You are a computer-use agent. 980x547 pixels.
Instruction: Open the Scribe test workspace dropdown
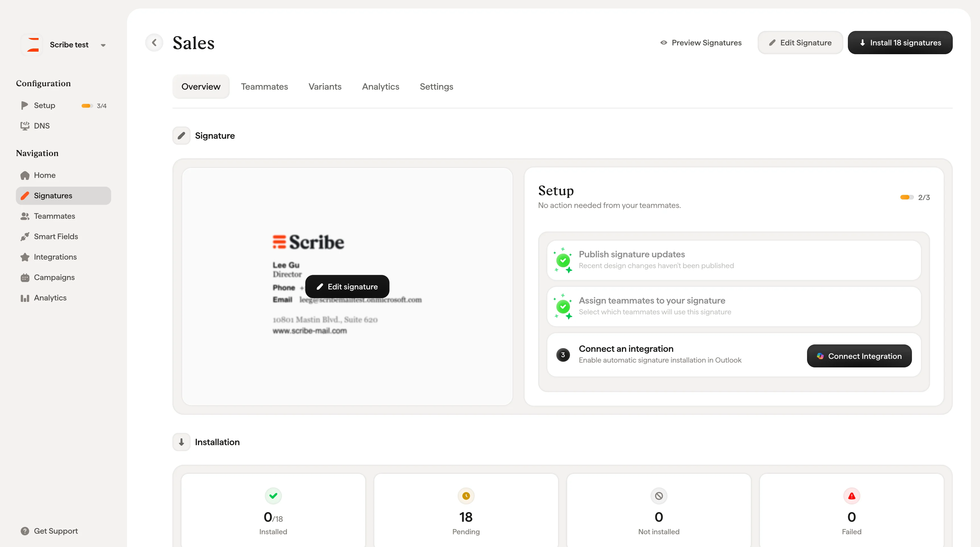pos(103,45)
